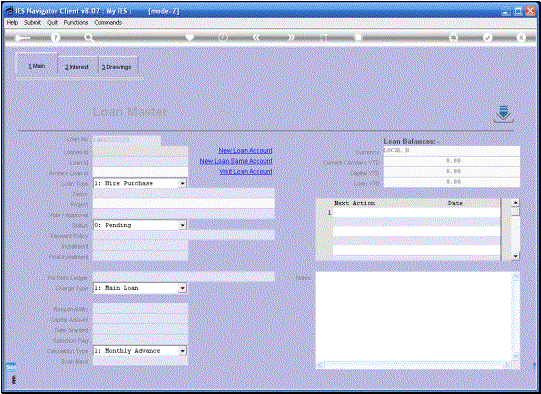Click Next Action grid scrollbar up arrow
Viewport: 541px width, 394px height.
point(515,203)
